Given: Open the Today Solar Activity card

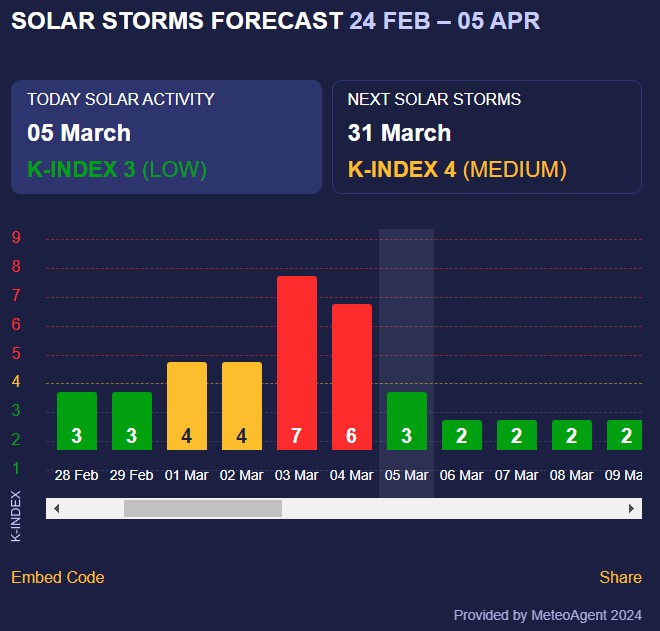Looking at the screenshot, I should [x=166, y=136].
